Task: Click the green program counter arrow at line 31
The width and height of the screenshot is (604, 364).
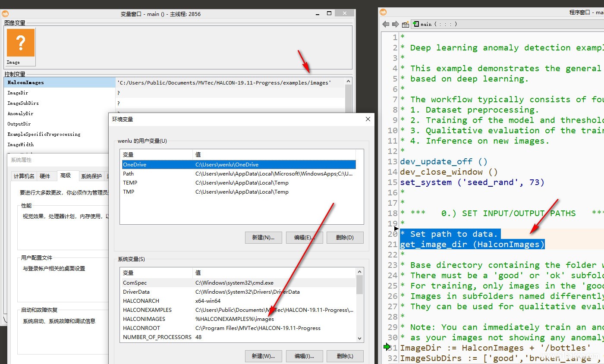Action: [386, 347]
